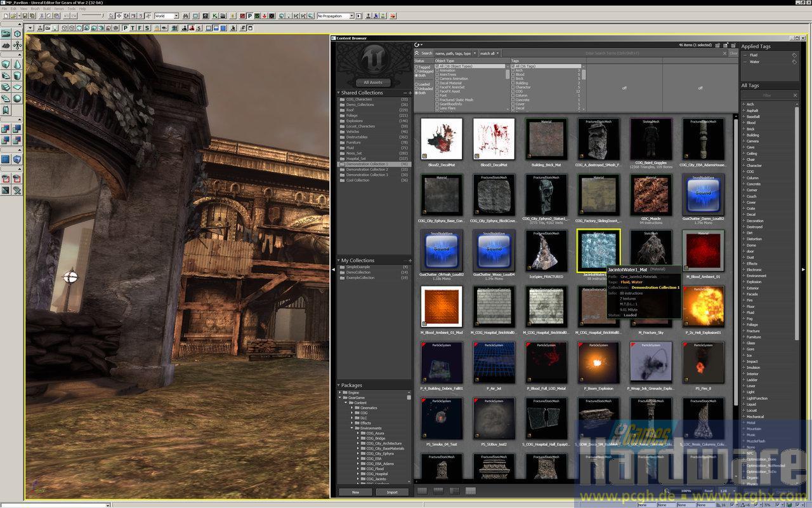
Task: Open the File menu
Action: coord(4,9)
